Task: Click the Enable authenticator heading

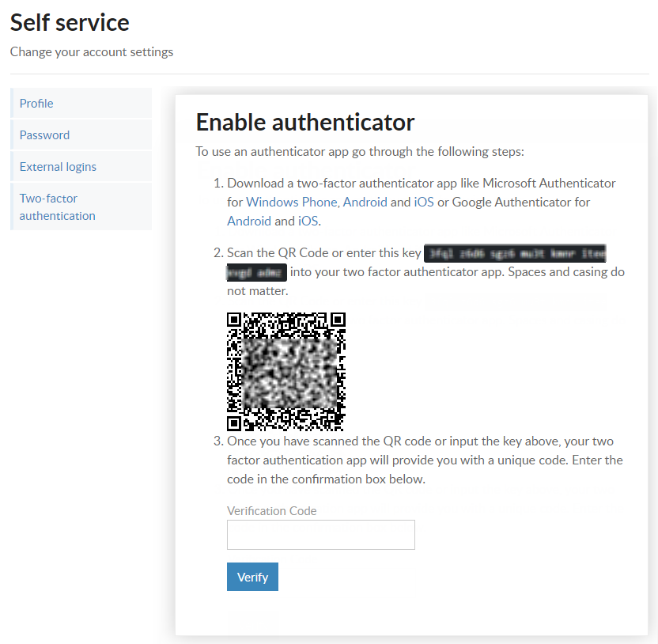Action: click(x=305, y=122)
